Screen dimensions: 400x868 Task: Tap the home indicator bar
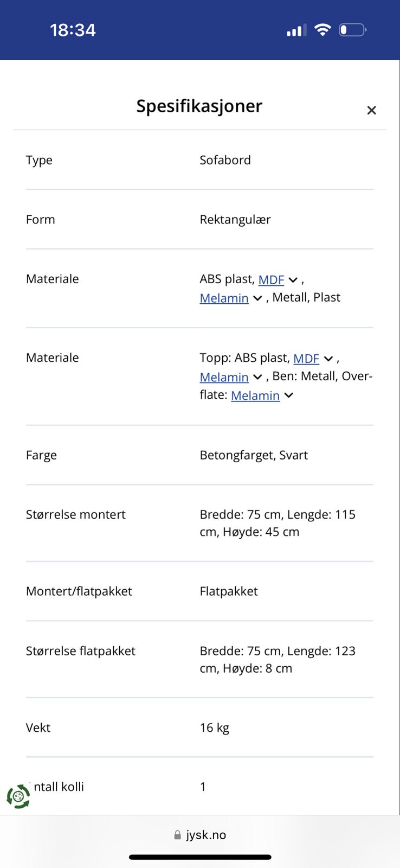coord(200,857)
